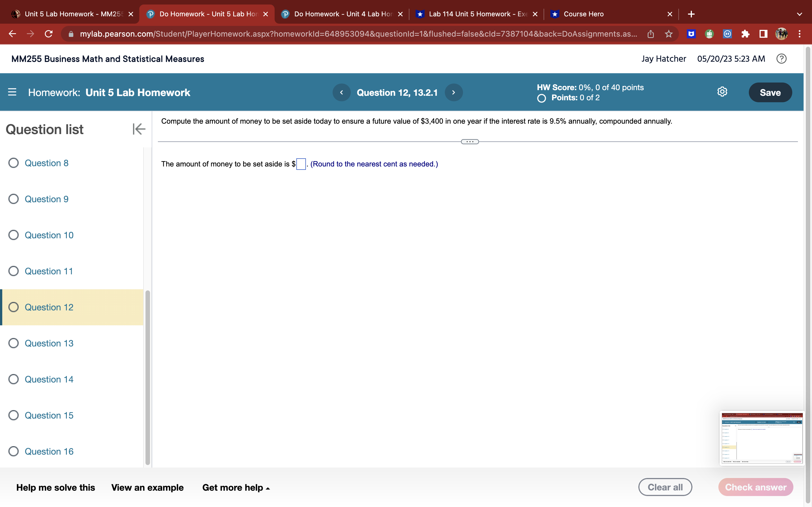Screen dimensions: 812x507
Task: Open the homework settings gear icon
Action: coord(722,92)
